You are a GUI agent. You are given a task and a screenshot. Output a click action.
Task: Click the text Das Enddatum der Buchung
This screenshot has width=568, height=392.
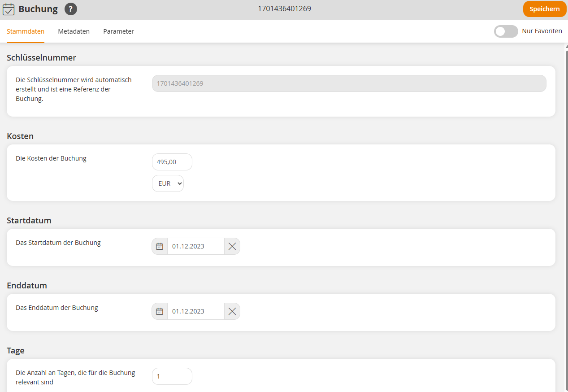[57, 308]
